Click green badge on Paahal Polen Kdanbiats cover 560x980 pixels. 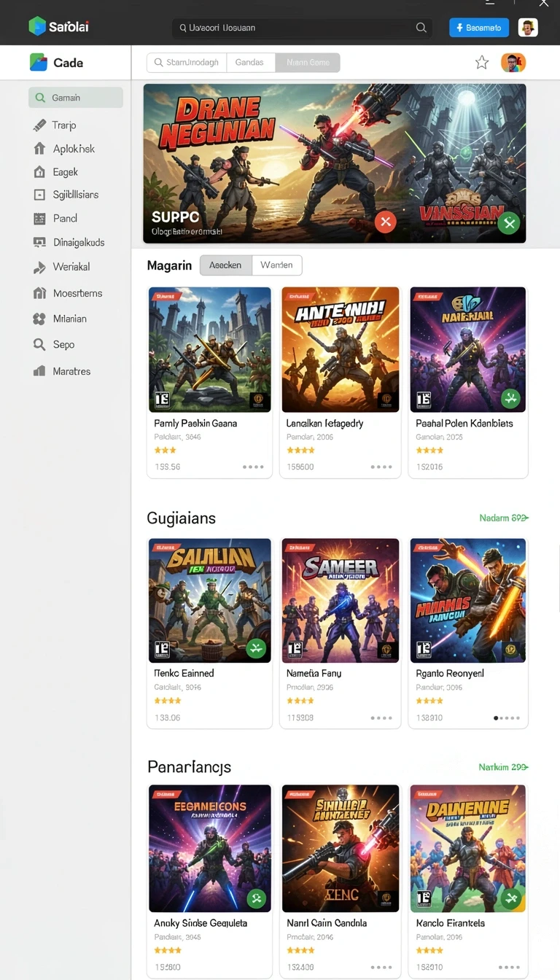[511, 399]
